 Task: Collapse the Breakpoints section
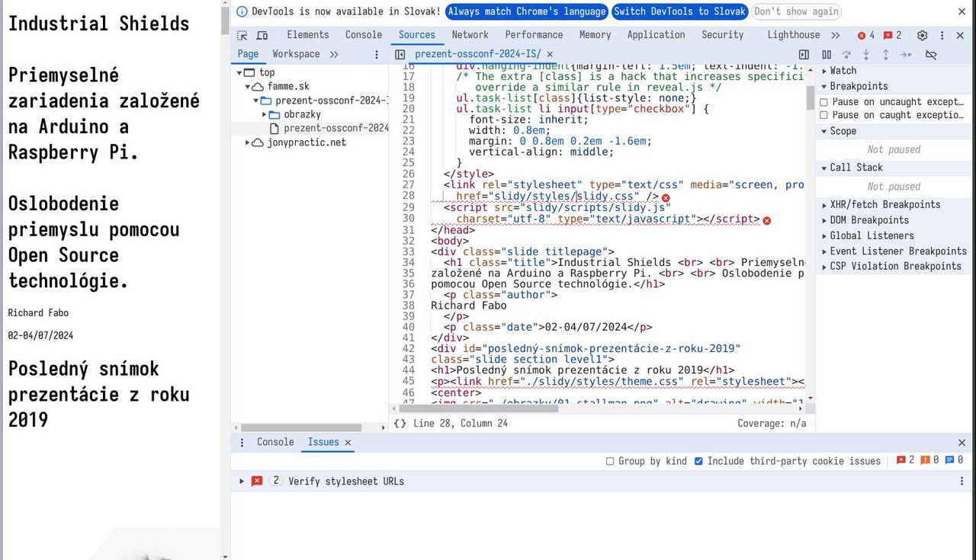[824, 86]
